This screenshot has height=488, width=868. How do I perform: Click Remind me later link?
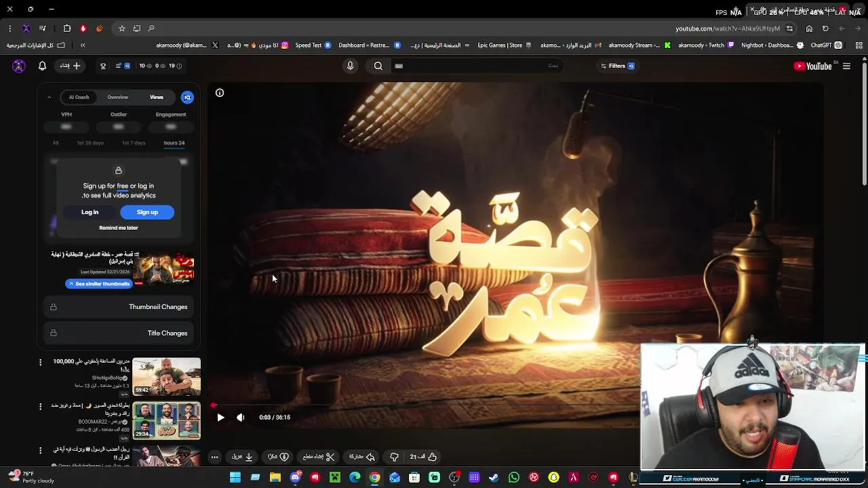coord(119,228)
